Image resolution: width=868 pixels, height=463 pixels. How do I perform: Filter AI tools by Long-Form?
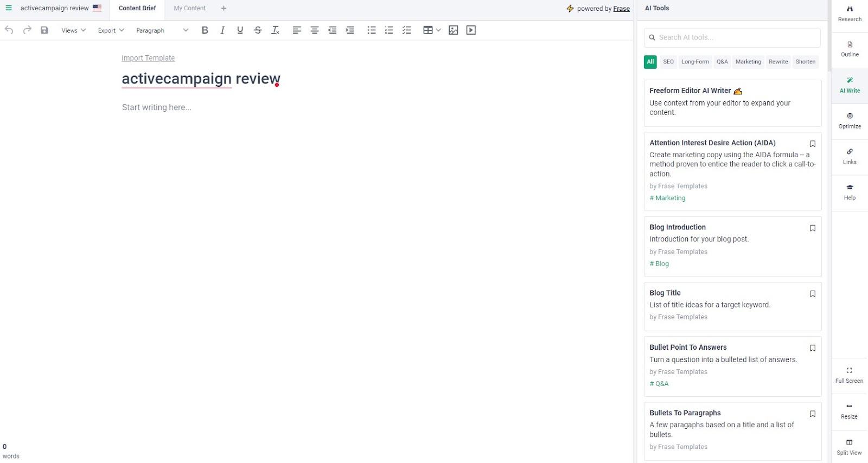tap(695, 62)
